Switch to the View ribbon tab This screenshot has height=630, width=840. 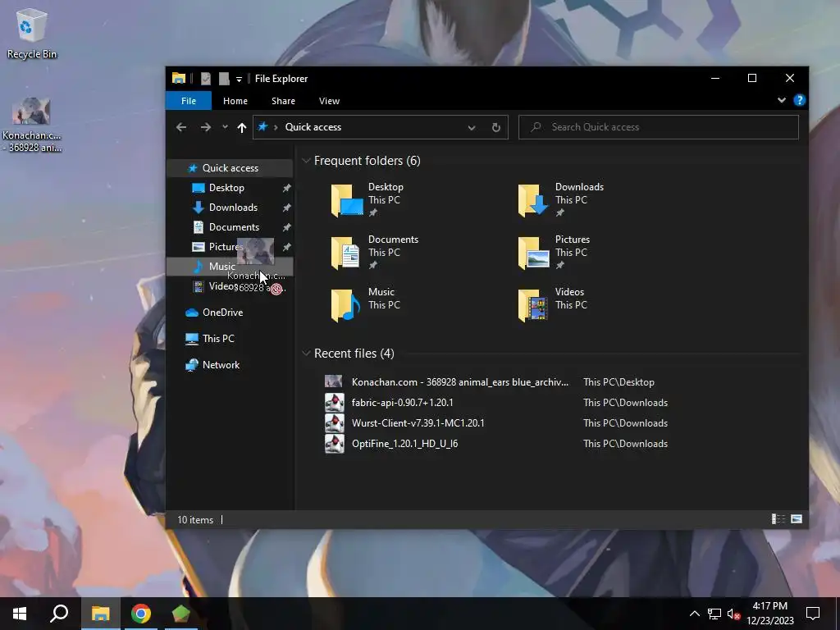329,101
